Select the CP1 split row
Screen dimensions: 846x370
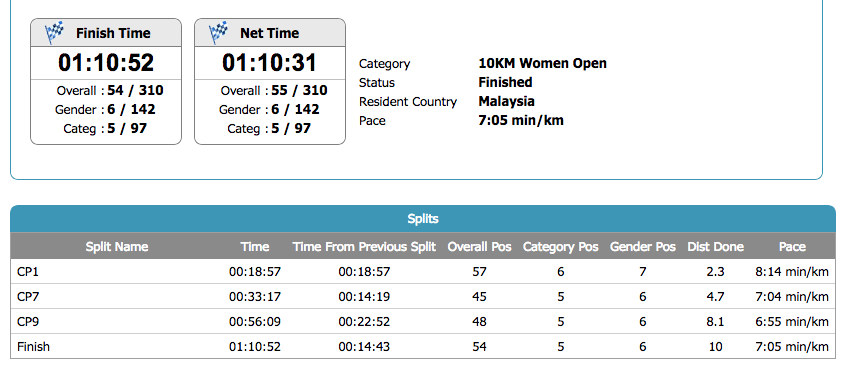[423, 272]
